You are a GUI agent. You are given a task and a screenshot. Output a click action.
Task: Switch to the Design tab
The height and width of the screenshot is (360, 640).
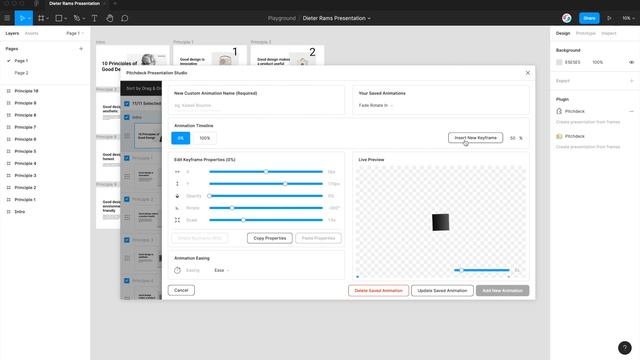tap(563, 33)
